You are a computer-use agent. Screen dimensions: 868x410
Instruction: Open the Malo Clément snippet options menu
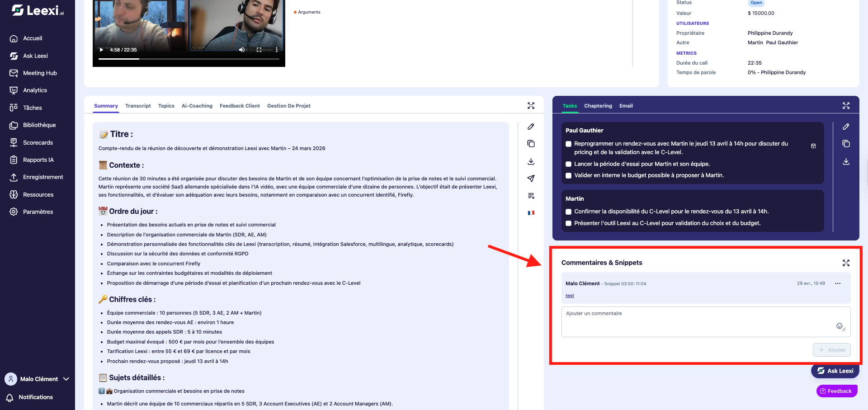click(x=838, y=283)
